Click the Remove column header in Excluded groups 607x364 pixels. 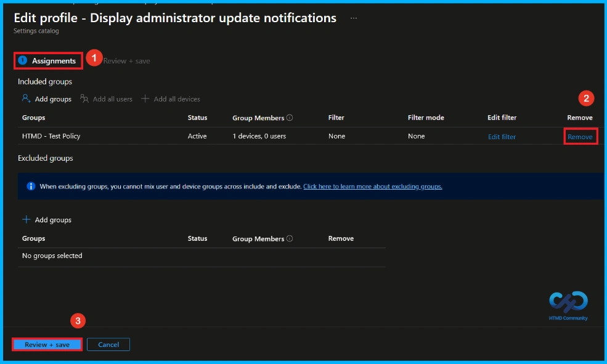(341, 239)
